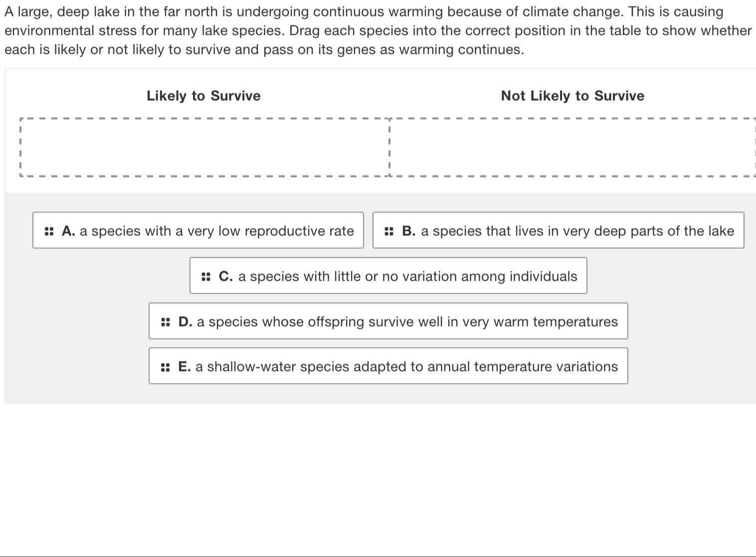Click the empty 'Likely to Survive' drop zone
Viewport: 756px width, 557px height.
pyautogui.click(x=204, y=148)
